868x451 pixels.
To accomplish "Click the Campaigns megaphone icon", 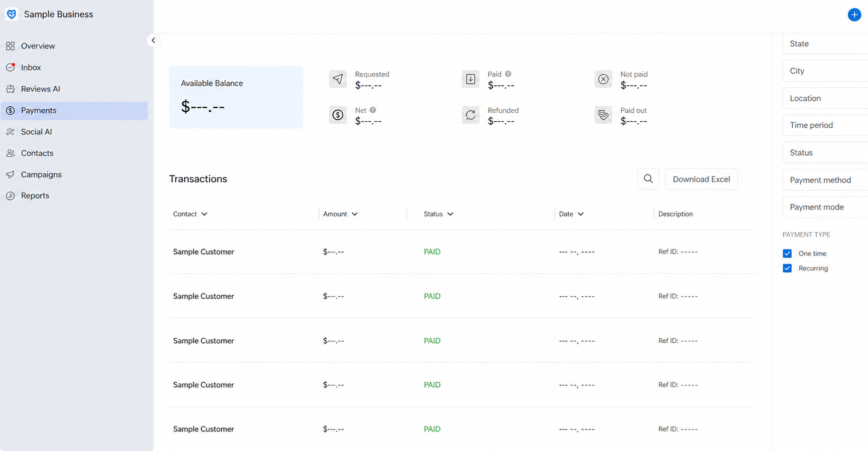I will pyautogui.click(x=10, y=175).
